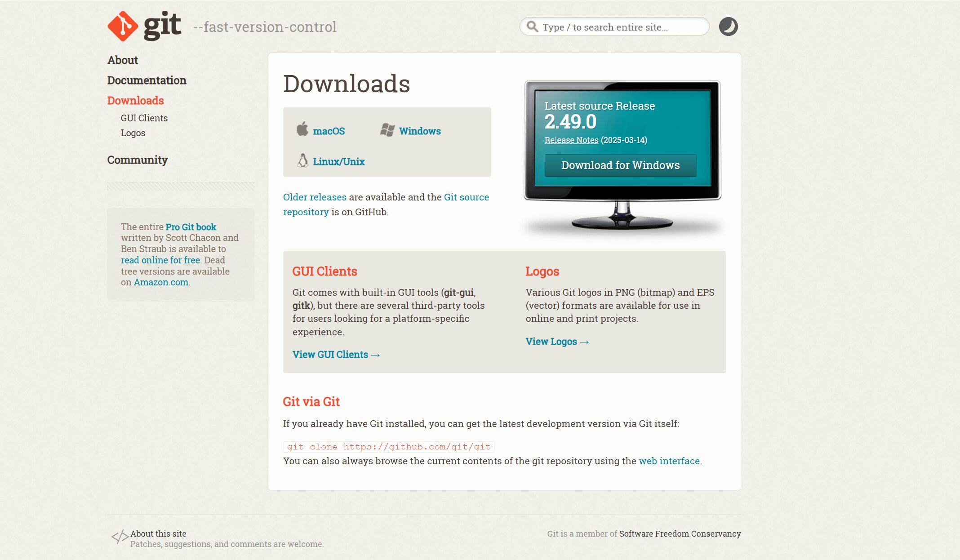Viewport: 960px width, 560px height.
Task: Go to the Community section
Action: coord(137,160)
